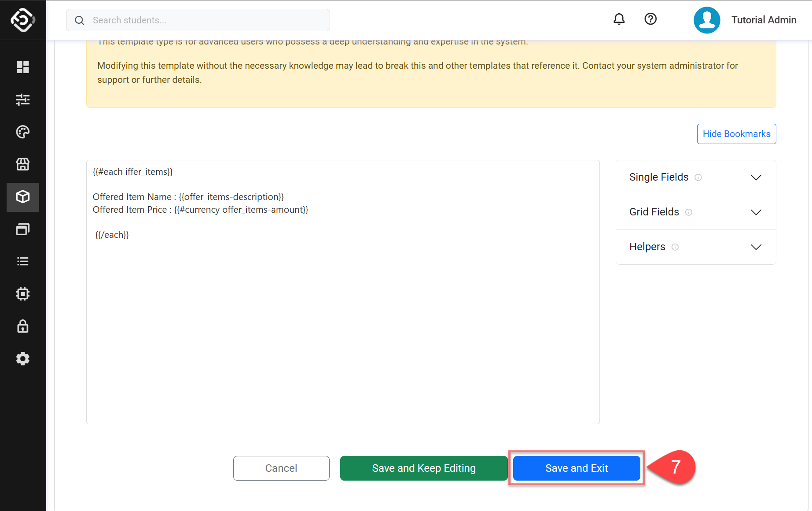
Task: Click the sliders icon in sidebar
Action: (x=23, y=100)
